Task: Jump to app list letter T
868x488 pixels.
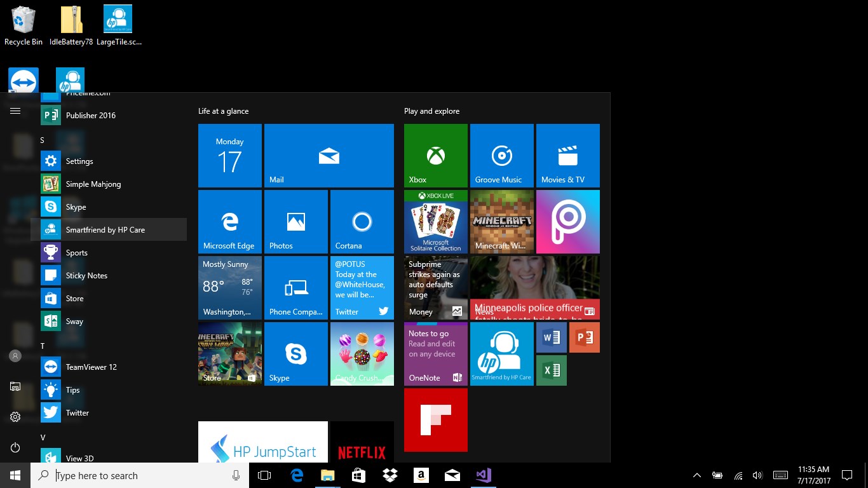Action: click(x=43, y=346)
